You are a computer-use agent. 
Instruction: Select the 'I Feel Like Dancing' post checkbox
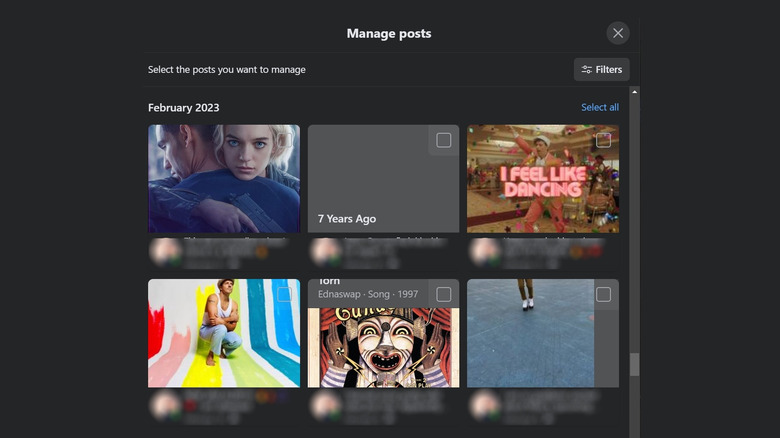(x=604, y=140)
